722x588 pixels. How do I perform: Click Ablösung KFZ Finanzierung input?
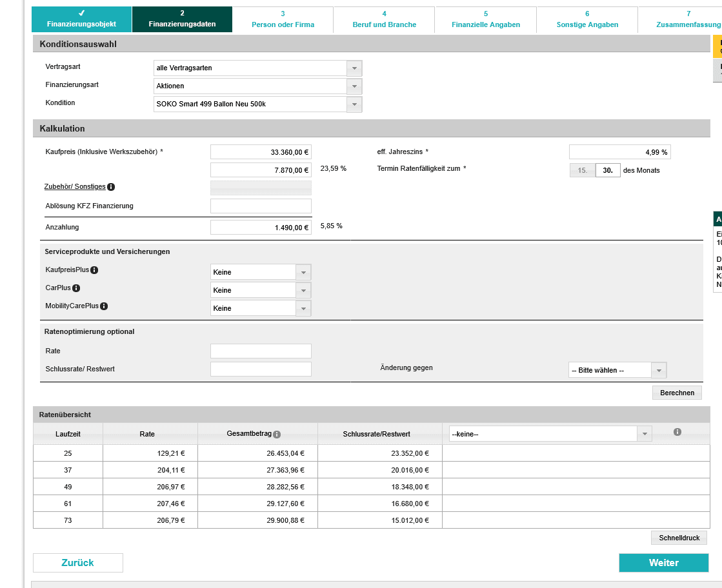tap(261, 206)
